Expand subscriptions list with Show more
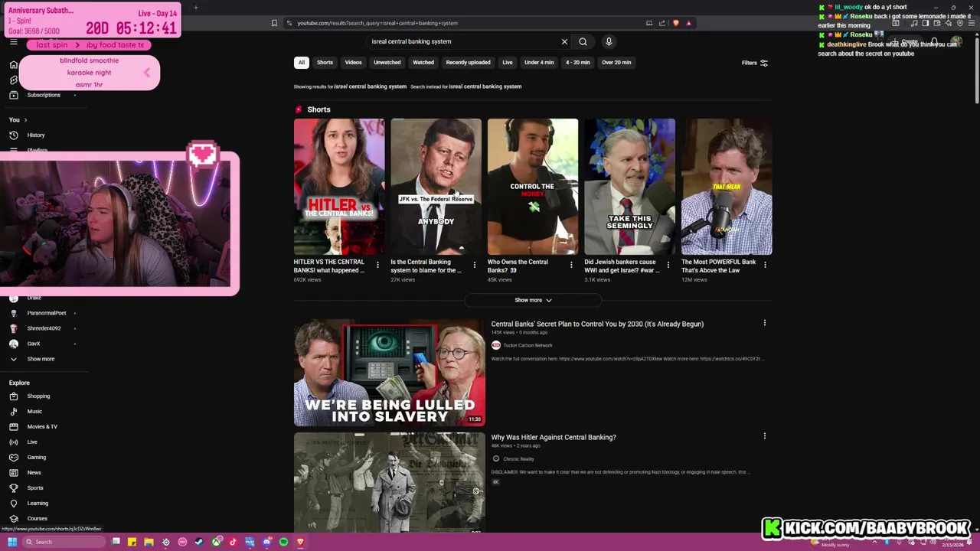This screenshot has width=980, height=551. click(41, 359)
